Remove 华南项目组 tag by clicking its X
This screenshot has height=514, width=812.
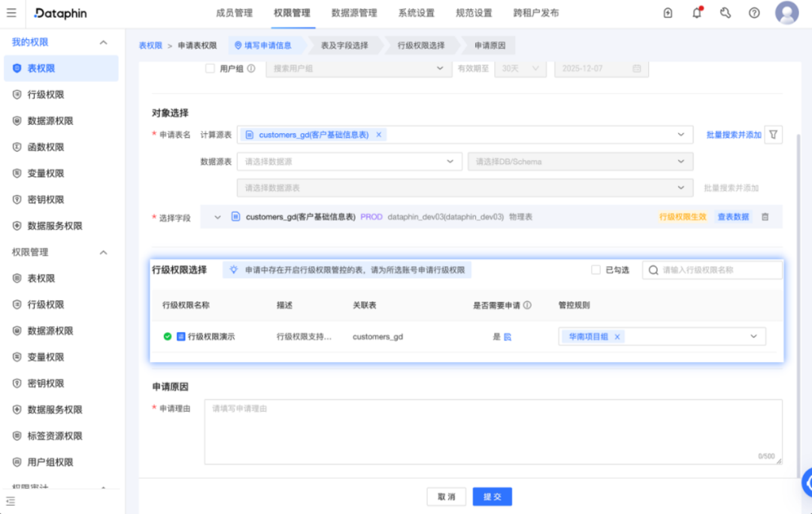click(617, 336)
